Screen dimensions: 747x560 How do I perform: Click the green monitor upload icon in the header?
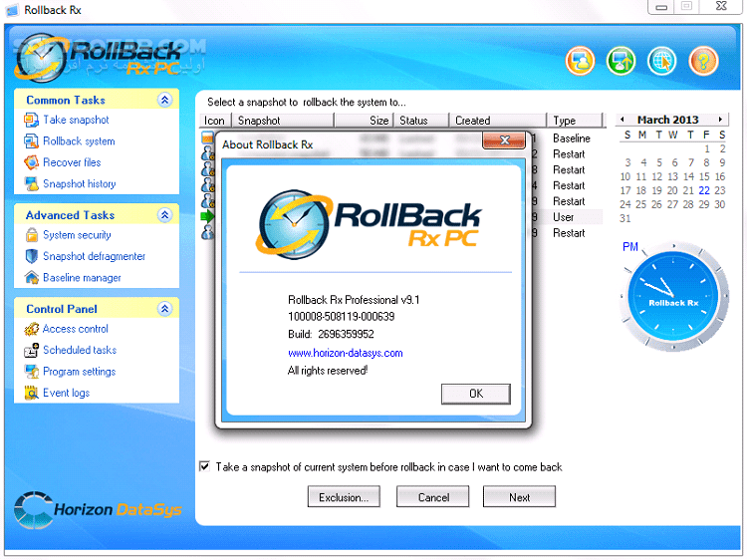tap(621, 62)
